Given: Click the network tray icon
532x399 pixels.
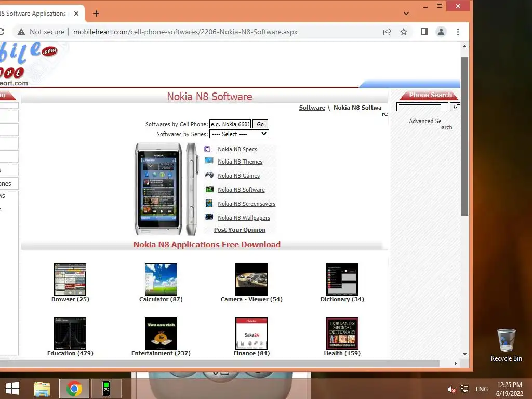Looking at the screenshot, I should [x=464, y=389].
